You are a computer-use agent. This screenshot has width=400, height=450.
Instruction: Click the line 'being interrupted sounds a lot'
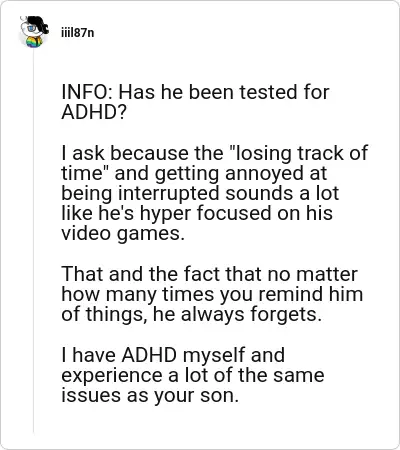[x=200, y=193]
